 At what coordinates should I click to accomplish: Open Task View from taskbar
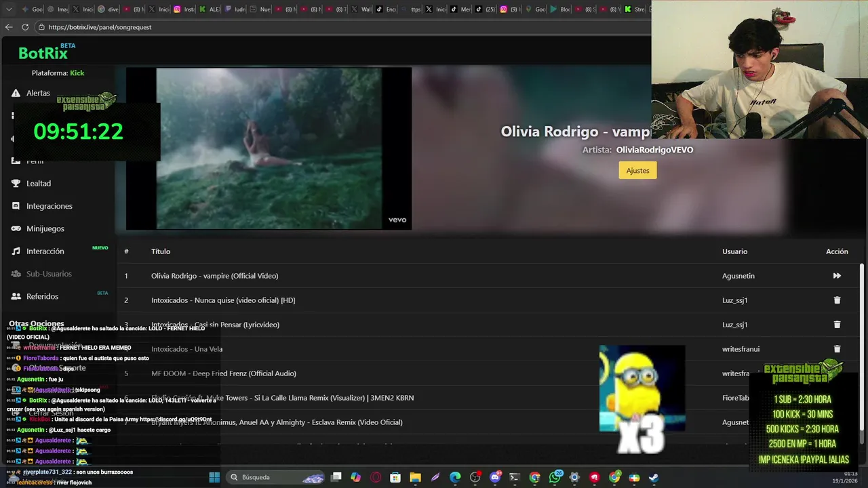pos(336,477)
